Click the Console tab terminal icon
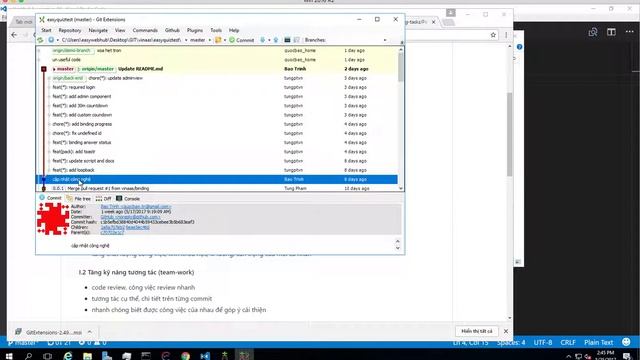 (x=119, y=198)
